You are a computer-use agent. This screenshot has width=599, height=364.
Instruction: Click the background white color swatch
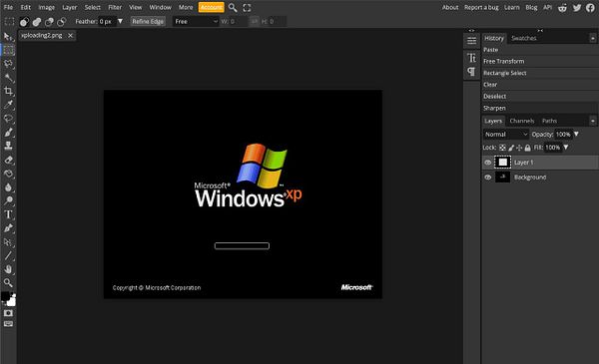12,302
